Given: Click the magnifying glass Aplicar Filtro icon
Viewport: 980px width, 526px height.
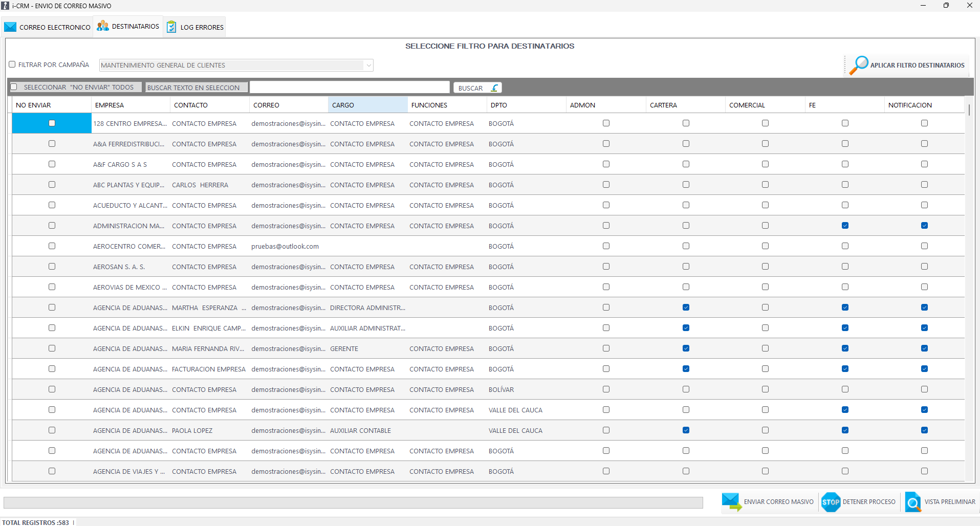Looking at the screenshot, I should (x=859, y=65).
